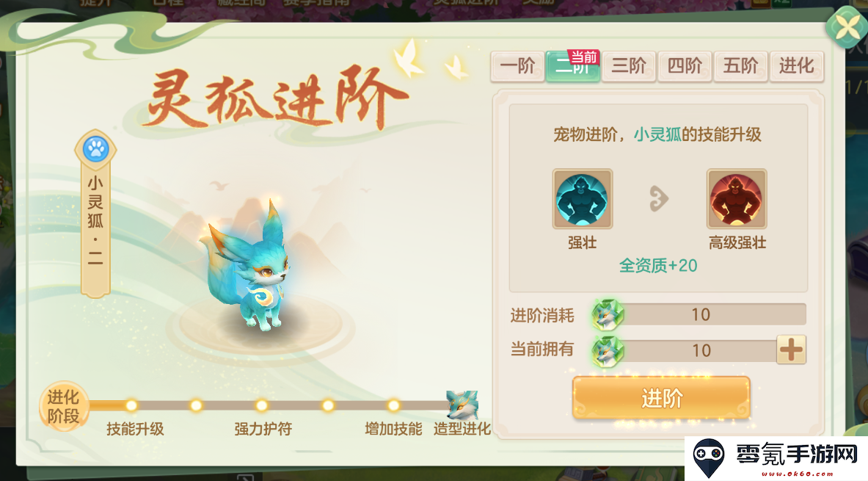
Task: Tap the plus button to add materials
Action: 791,350
